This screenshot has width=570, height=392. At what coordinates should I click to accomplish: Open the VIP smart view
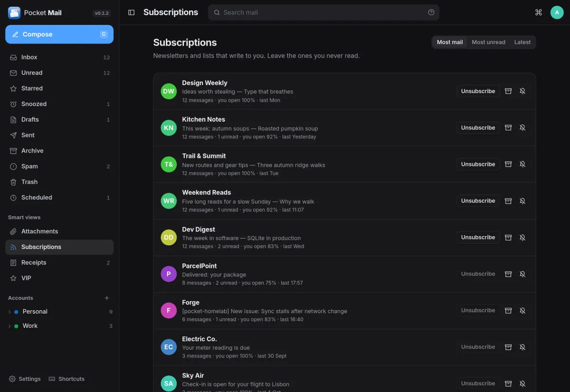(59, 278)
